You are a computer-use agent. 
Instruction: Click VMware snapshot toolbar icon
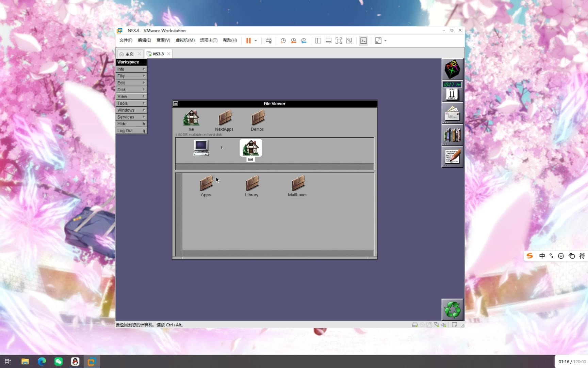[283, 41]
